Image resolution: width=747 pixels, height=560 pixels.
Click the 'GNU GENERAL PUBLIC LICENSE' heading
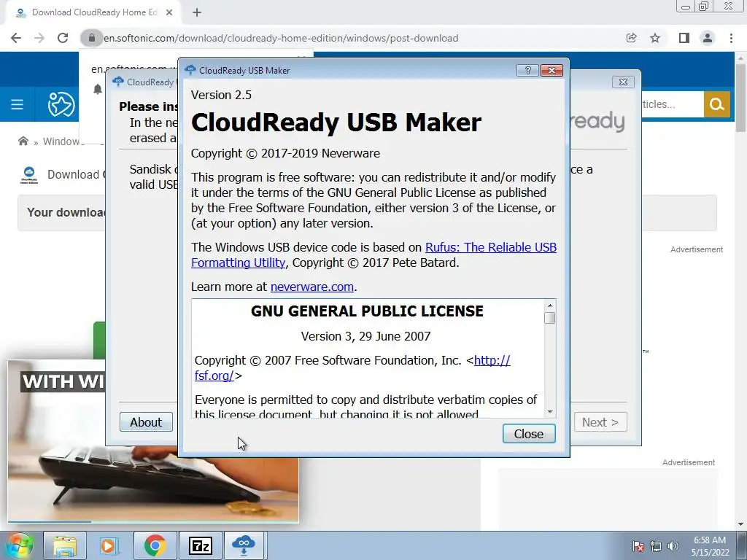(367, 311)
